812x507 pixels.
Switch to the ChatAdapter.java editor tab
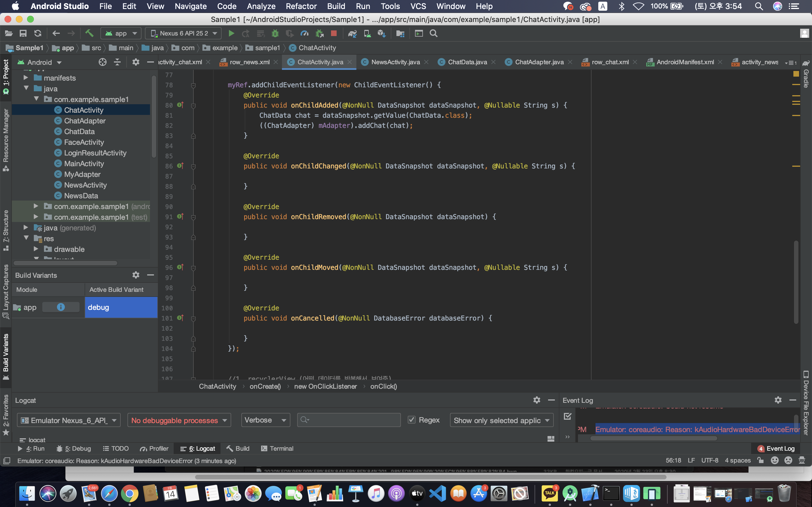coord(539,62)
